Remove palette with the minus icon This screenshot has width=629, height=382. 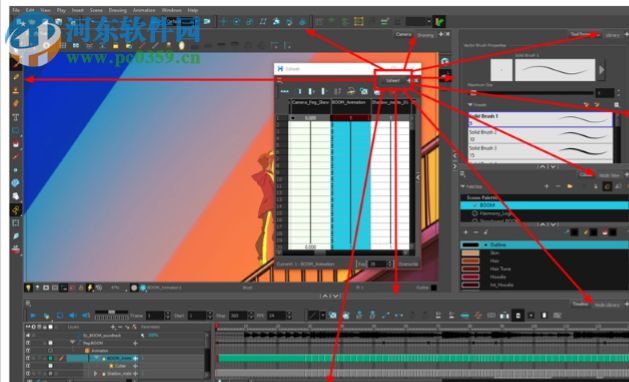pos(558,187)
